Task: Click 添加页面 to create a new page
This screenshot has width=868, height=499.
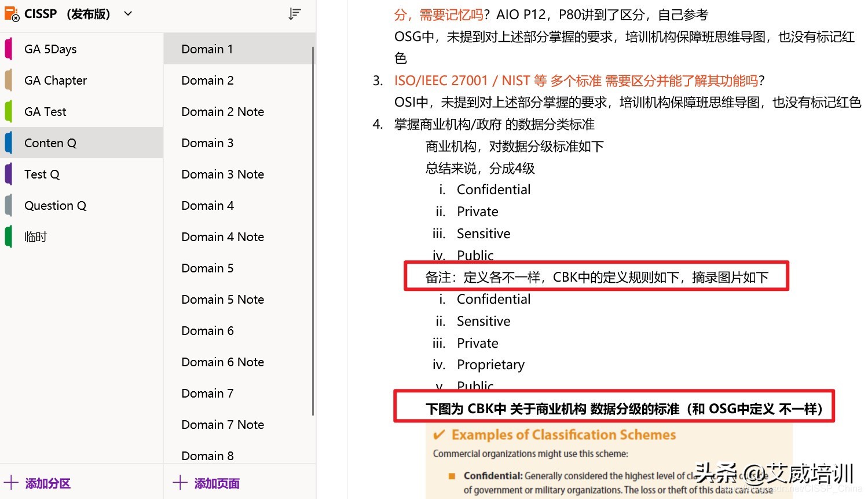Action: [x=217, y=483]
